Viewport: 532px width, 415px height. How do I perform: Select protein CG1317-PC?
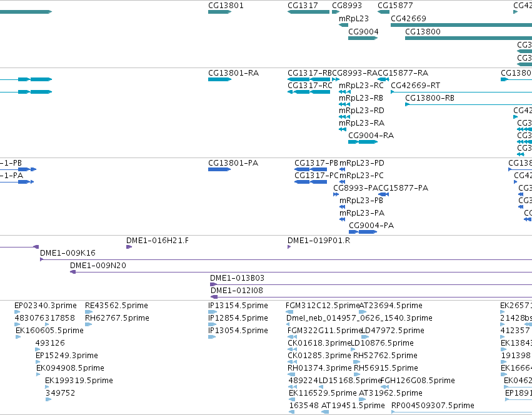(311, 182)
